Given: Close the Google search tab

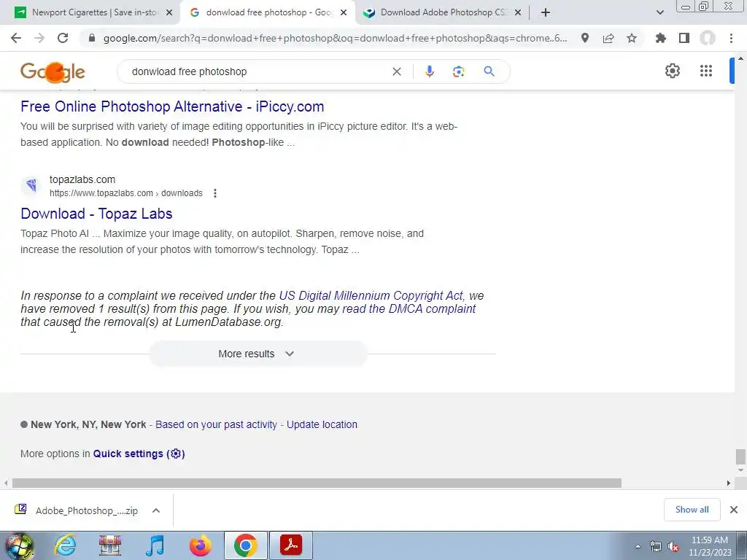Looking at the screenshot, I should coord(344,13).
